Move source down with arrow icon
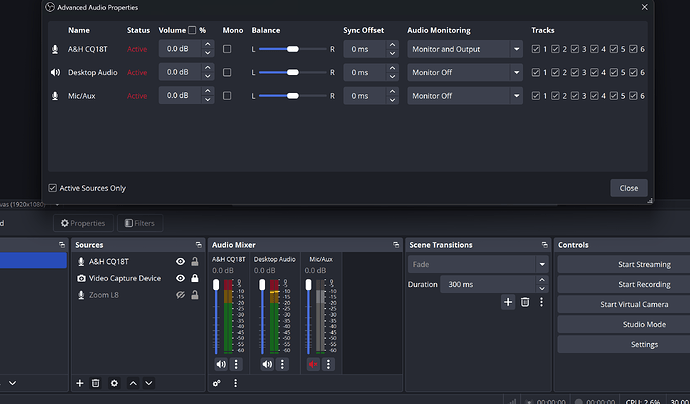Viewport: 690px width, 404px height. [x=149, y=383]
